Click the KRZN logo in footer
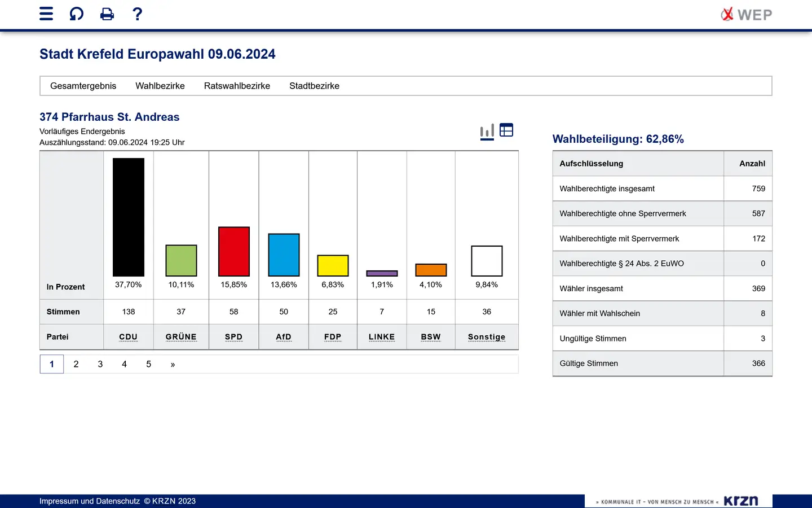Screen dimensions: 812x508 [x=740, y=501]
